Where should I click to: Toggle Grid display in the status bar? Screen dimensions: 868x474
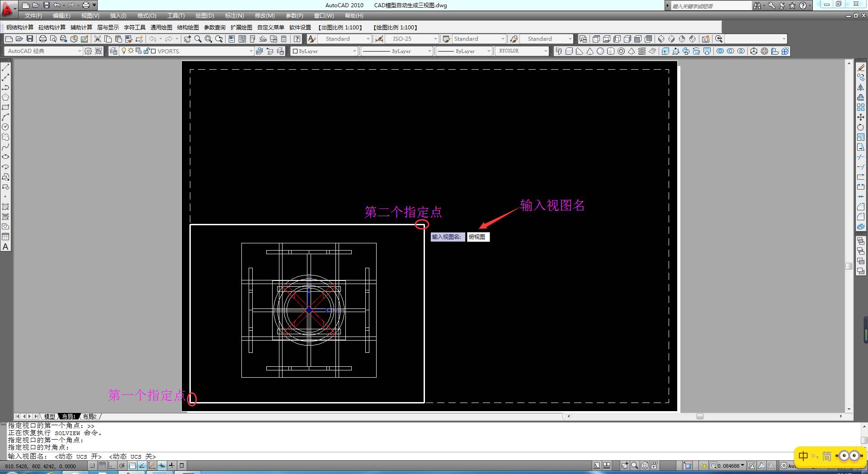(x=102, y=465)
